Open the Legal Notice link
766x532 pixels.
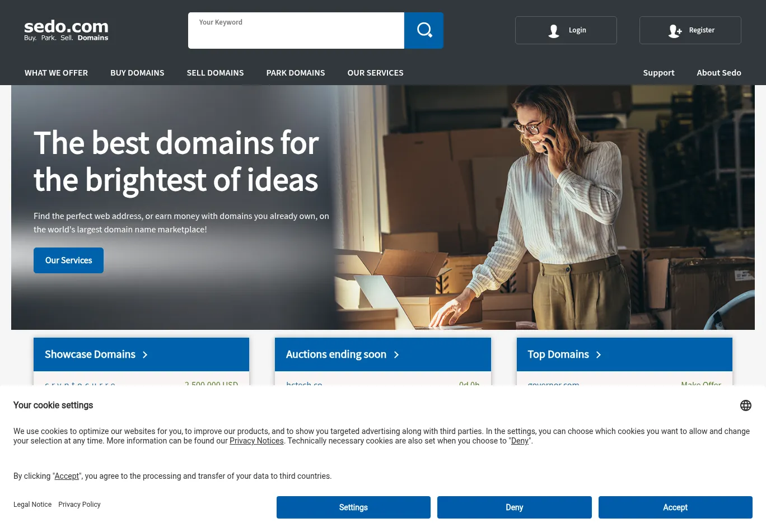point(32,505)
